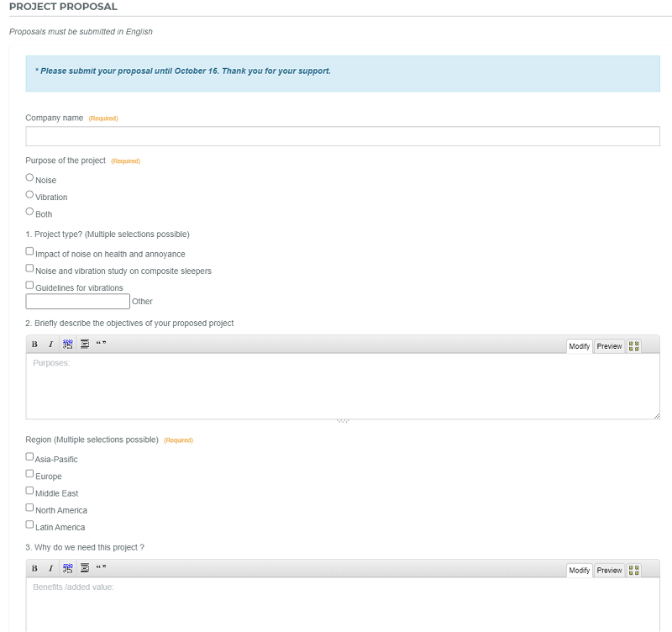This screenshot has height=632, width=672.
Task: Click the Company name text field
Action: coord(343,136)
